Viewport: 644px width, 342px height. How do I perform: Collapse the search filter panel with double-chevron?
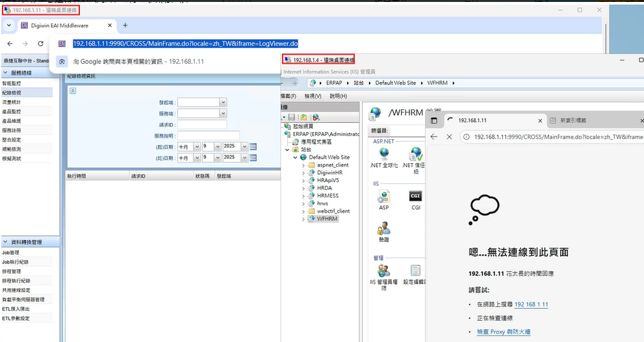coord(73,91)
